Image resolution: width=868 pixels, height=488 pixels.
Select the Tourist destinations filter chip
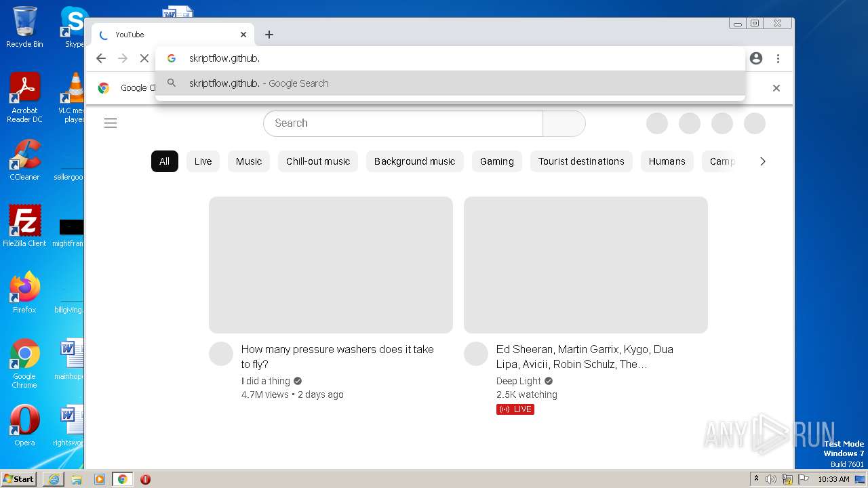[581, 161]
